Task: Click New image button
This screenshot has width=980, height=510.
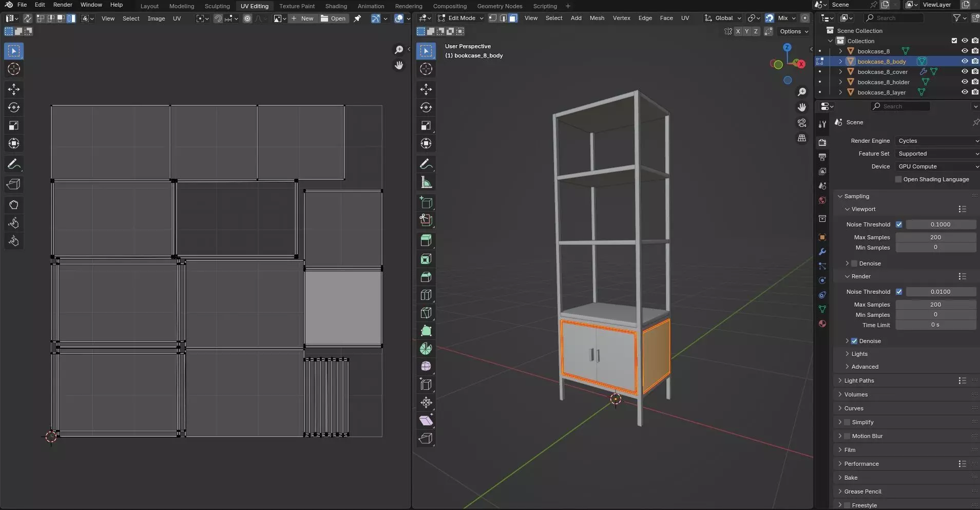Action: (302, 18)
